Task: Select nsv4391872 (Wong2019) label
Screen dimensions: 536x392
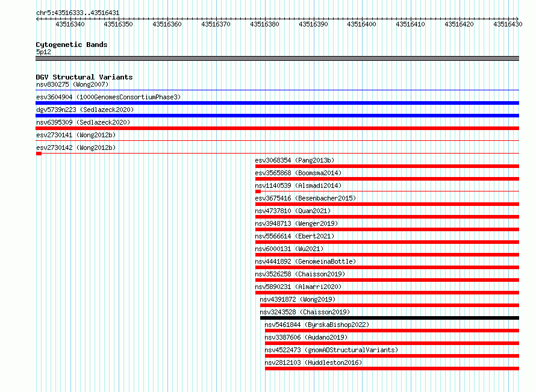Action: [298, 299]
